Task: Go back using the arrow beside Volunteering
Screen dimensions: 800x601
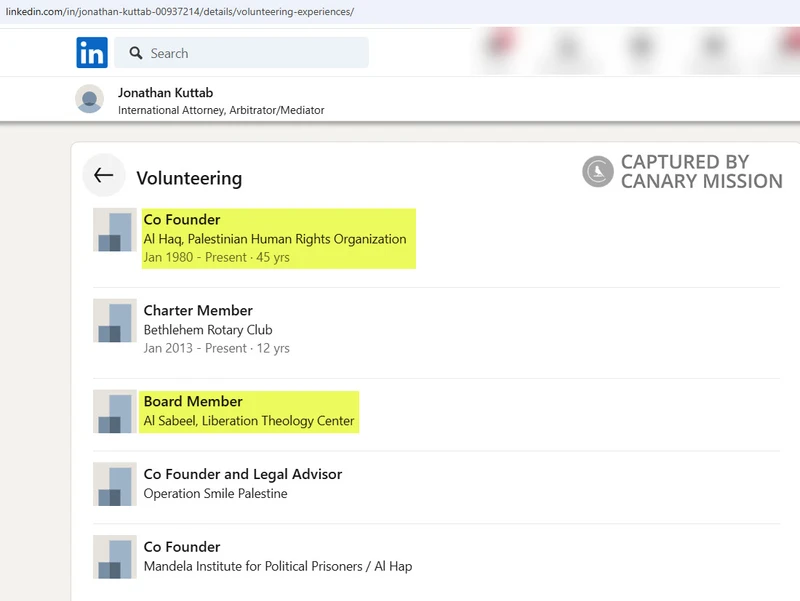Action: [x=104, y=176]
